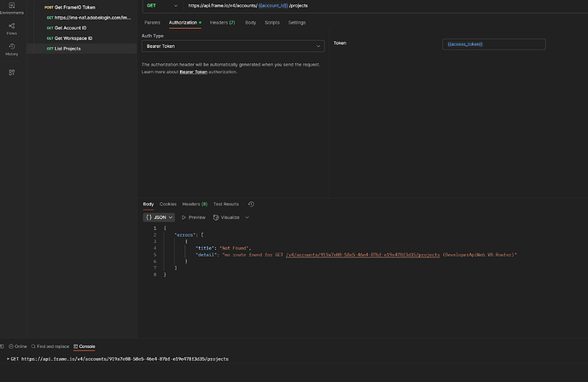Click the Preview play icon
Viewport: 588px width, 382px height.
click(x=184, y=217)
